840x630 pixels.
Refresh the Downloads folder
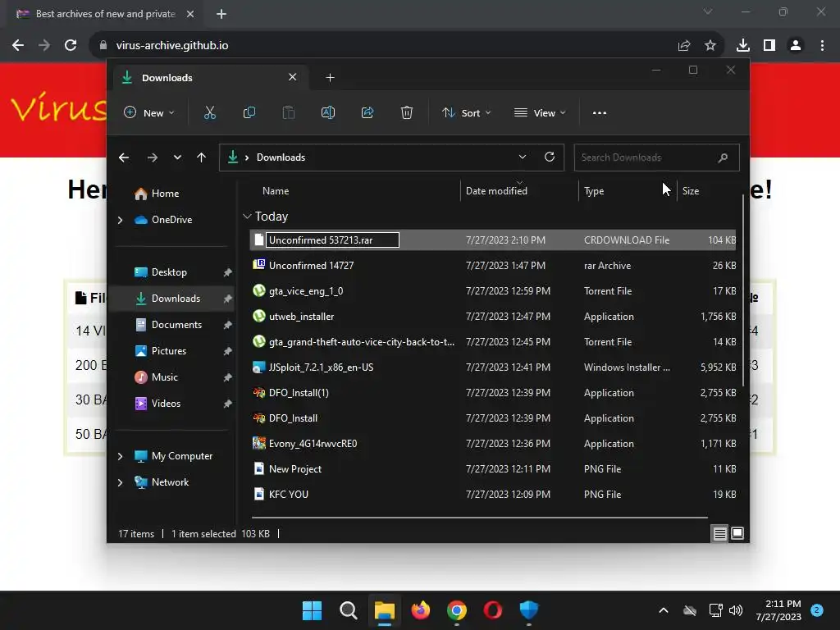click(x=549, y=157)
